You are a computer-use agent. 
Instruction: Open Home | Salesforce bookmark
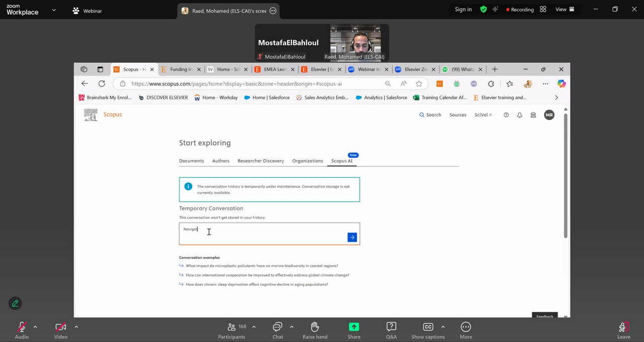click(267, 98)
